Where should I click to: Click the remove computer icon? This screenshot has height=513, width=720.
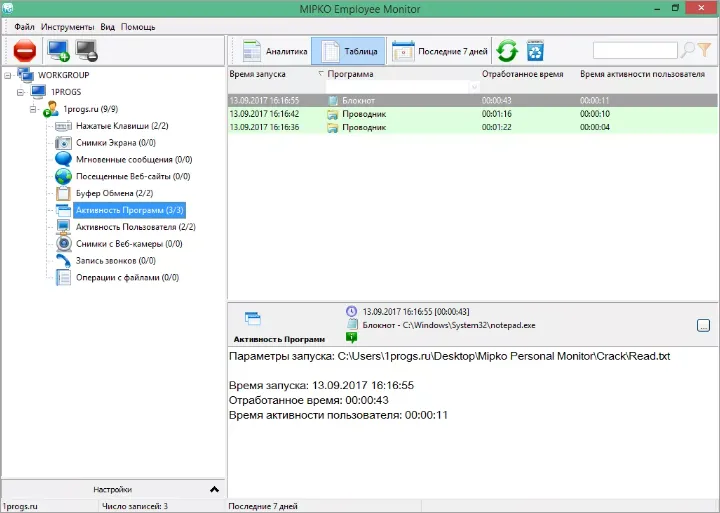pos(86,51)
